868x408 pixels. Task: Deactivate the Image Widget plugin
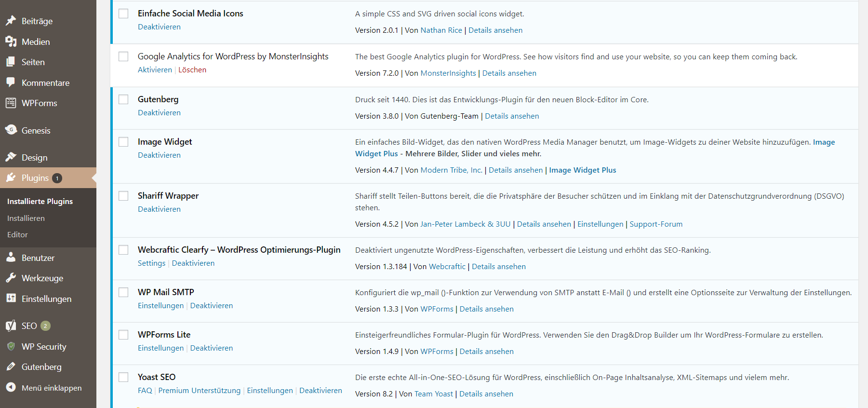[159, 155]
